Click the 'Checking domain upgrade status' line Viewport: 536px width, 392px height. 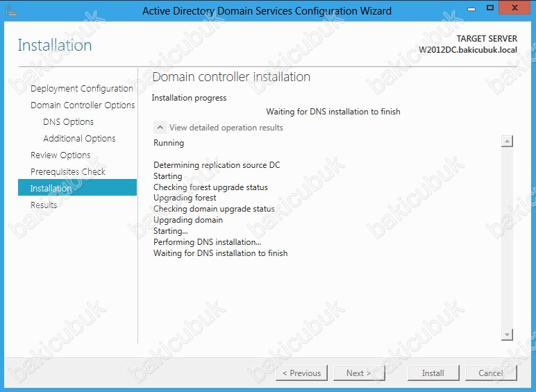pos(214,209)
